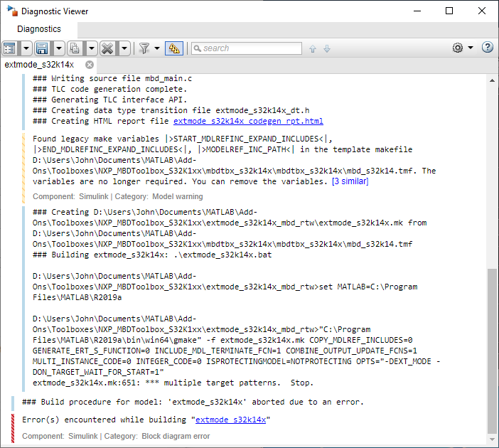This screenshot has height=448, width=499.
Task: Click inside the search field
Action: [x=247, y=48]
